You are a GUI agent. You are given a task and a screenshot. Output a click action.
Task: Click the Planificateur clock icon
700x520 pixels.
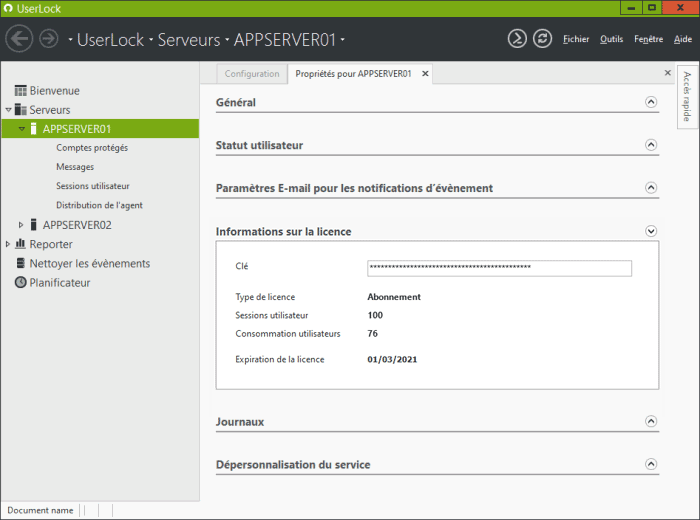21,282
